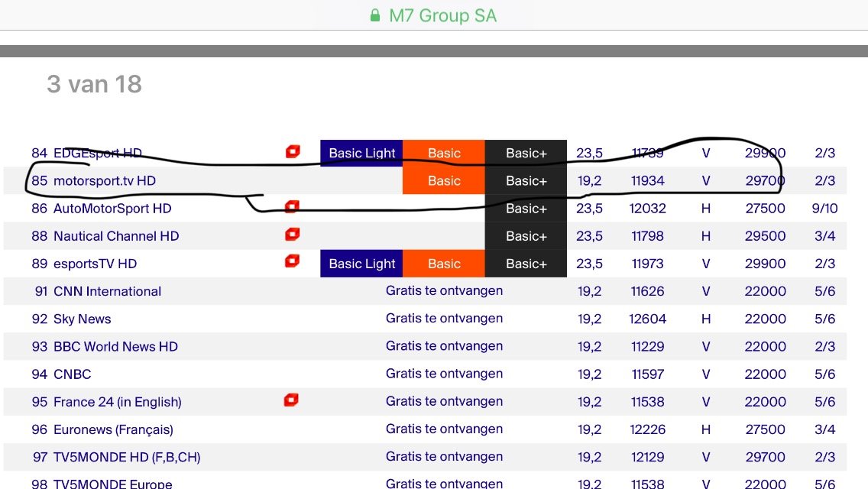Screen dimensions: 868x489
Task: Select the Basic+ badge for Nautical Channel HD
Action: pos(526,236)
